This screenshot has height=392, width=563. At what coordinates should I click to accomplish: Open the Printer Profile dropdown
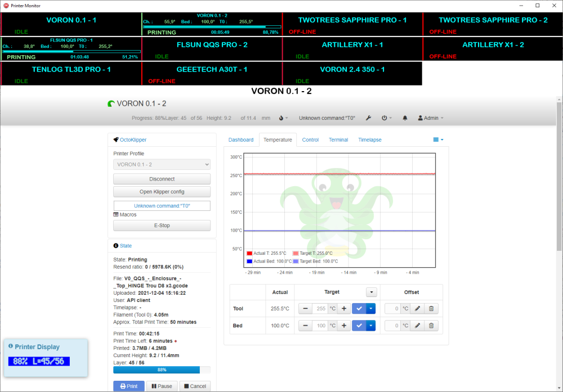tap(162, 165)
